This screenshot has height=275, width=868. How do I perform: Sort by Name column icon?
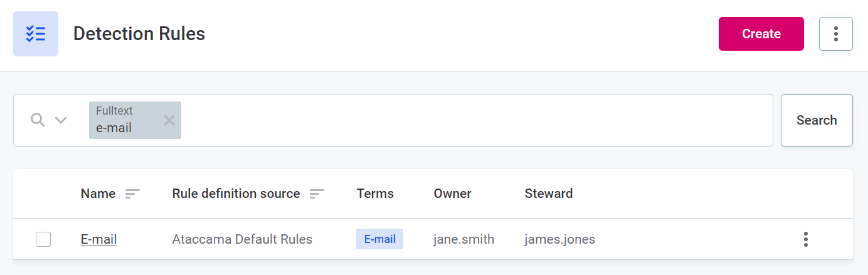point(132,194)
